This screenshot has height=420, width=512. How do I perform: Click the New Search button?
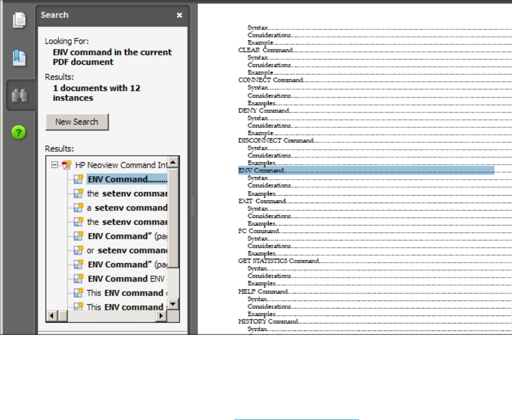[77, 122]
